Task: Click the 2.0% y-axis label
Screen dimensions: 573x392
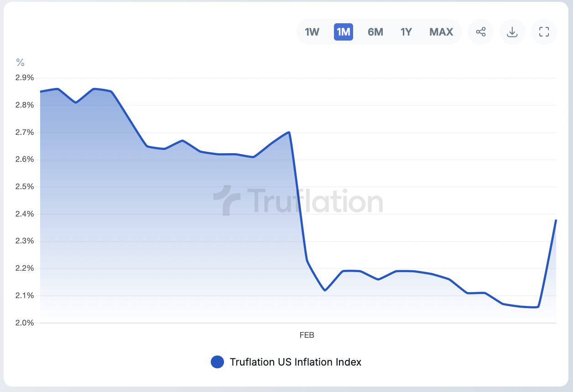Action: click(x=25, y=323)
